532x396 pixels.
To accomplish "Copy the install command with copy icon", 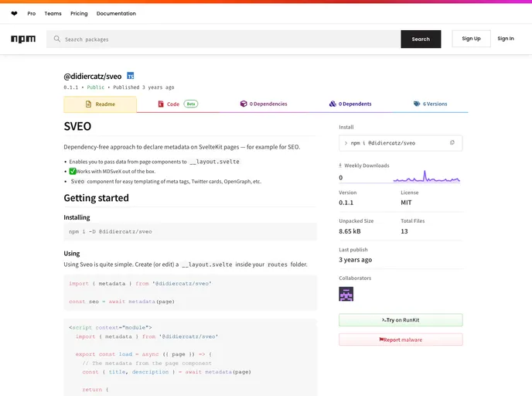I will [x=452, y=143].
